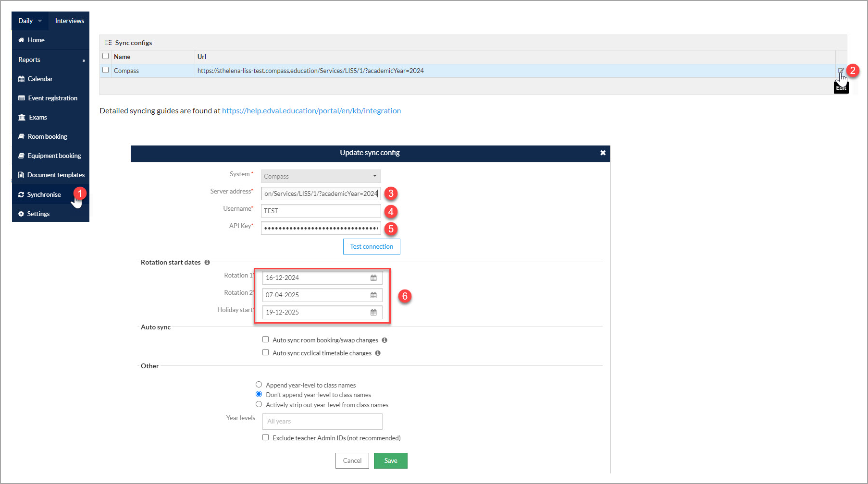Open calendar picker for Rotation 1
This screenshot has height=484, width=868.
373,278
